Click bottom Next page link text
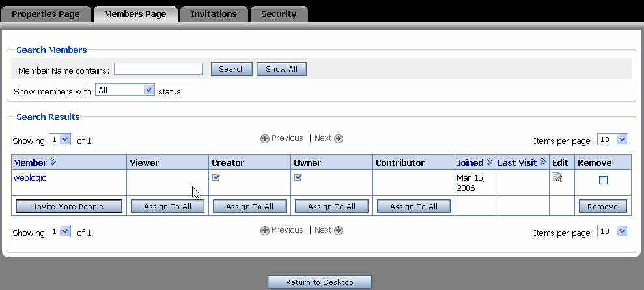Viewport: 644px width, 290px height. click(323, 230)
